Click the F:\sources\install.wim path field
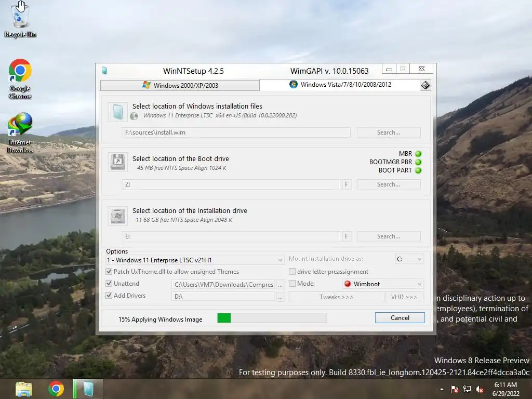Viewport: 532px width, 399px height. [236, 132]
